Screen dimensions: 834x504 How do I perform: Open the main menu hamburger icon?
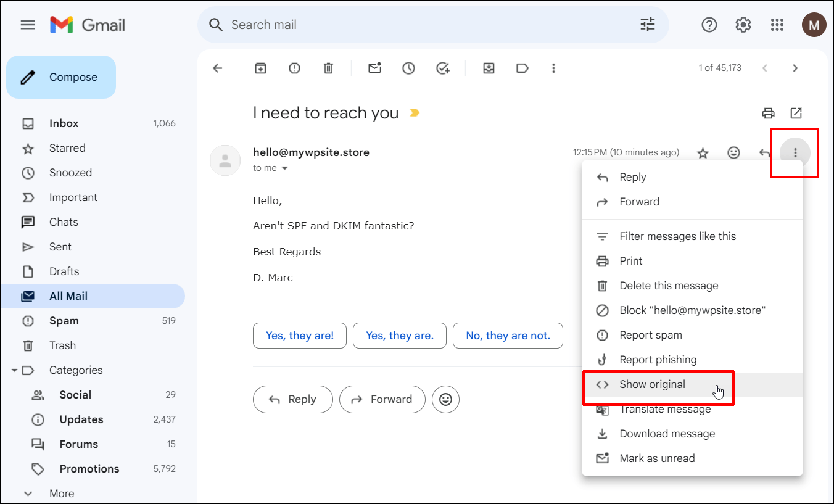tap(28, 25)
